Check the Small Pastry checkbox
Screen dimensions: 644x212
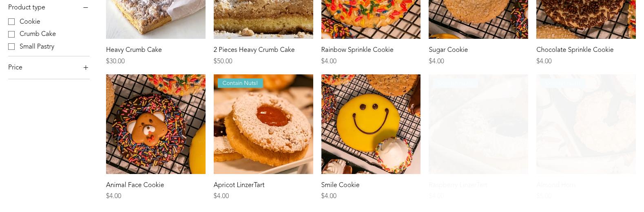[x=11, y=47]
